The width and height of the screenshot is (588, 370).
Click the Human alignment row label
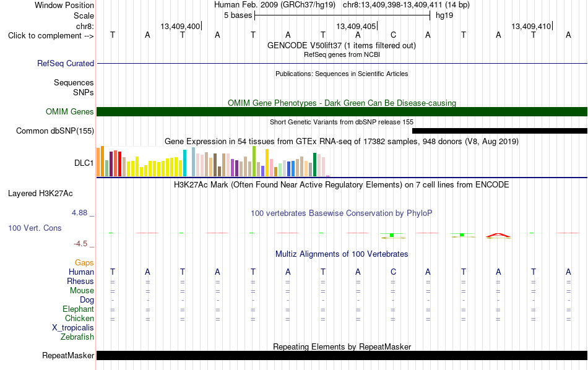tap(81, 272)
